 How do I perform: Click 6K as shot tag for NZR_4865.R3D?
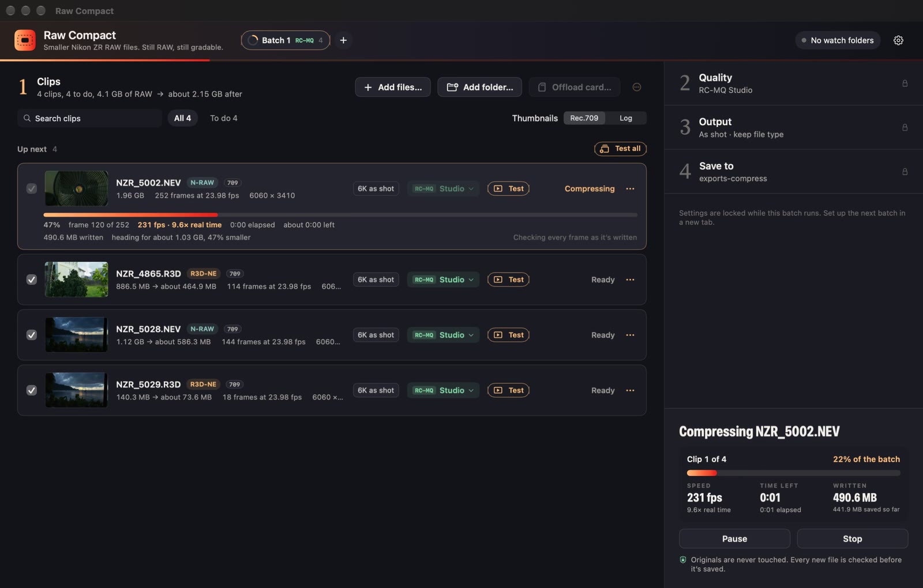(376, 280)
